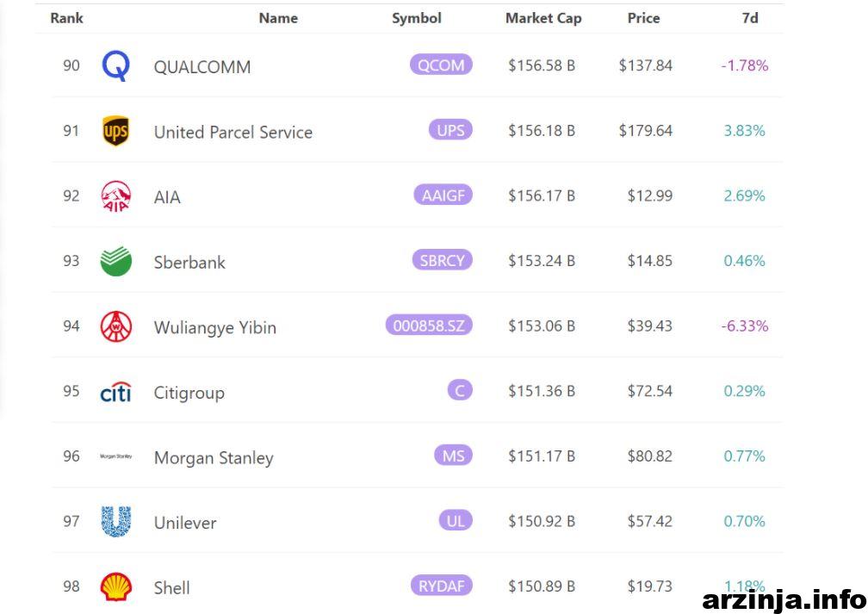The image size is (868, 614).
Task: Click the 000858.SZ ticker badge
Action: click(429, 325)
